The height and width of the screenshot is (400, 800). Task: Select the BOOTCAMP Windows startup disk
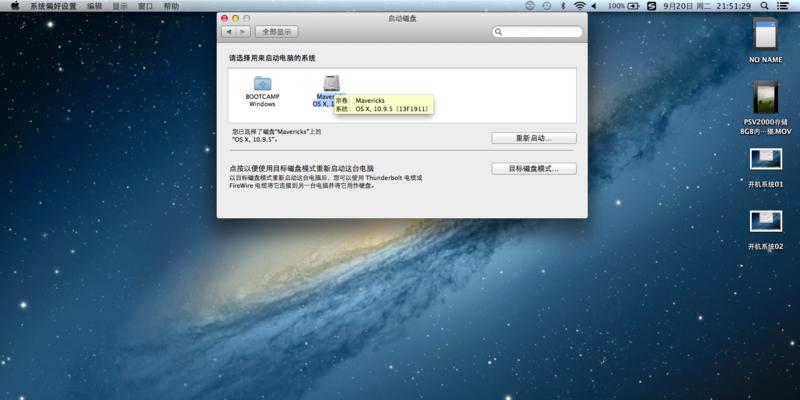point(262,91)
